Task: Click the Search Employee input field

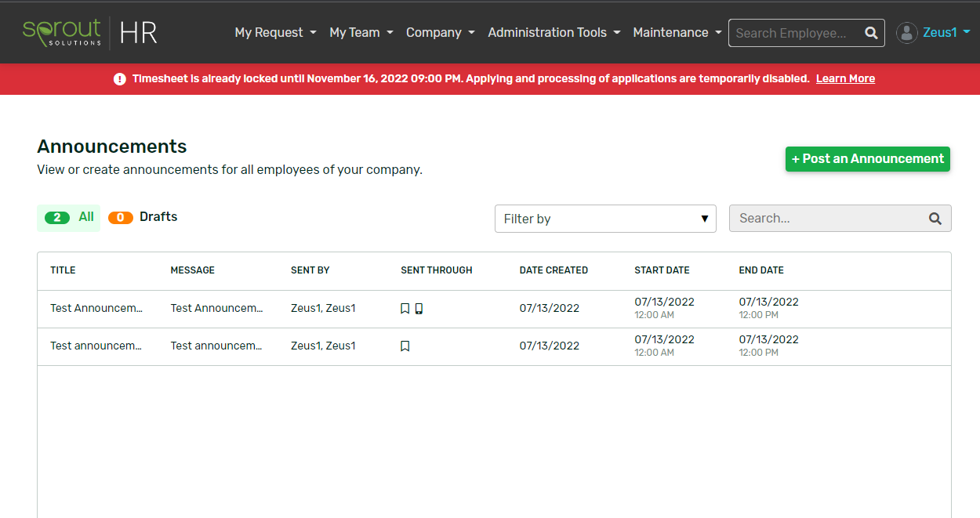Action: coord(793,33)
